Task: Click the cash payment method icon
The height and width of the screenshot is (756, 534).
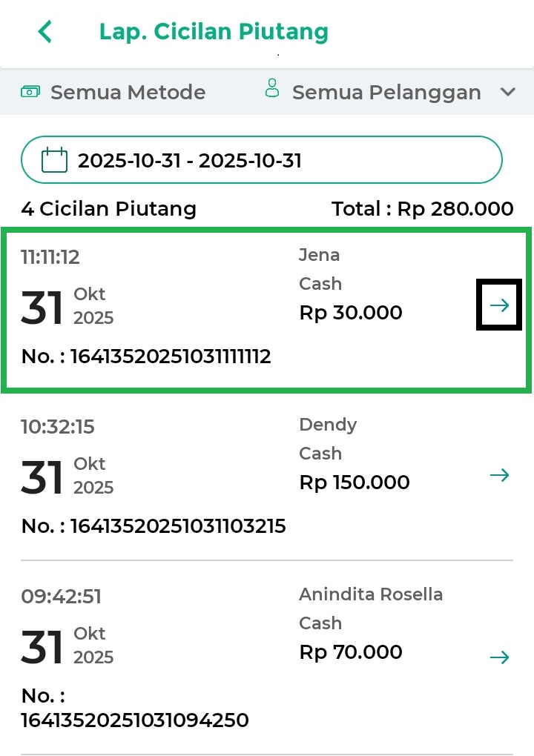Action: [x=30, y=92]
